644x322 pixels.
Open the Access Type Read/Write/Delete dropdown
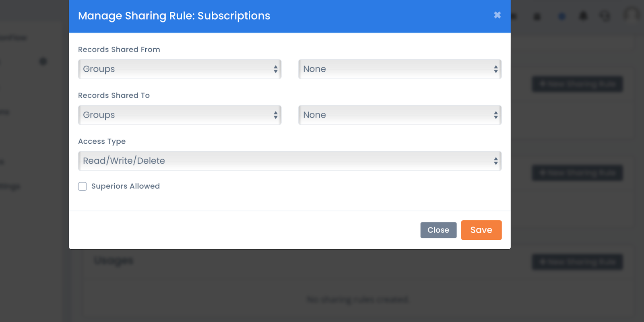290,161
